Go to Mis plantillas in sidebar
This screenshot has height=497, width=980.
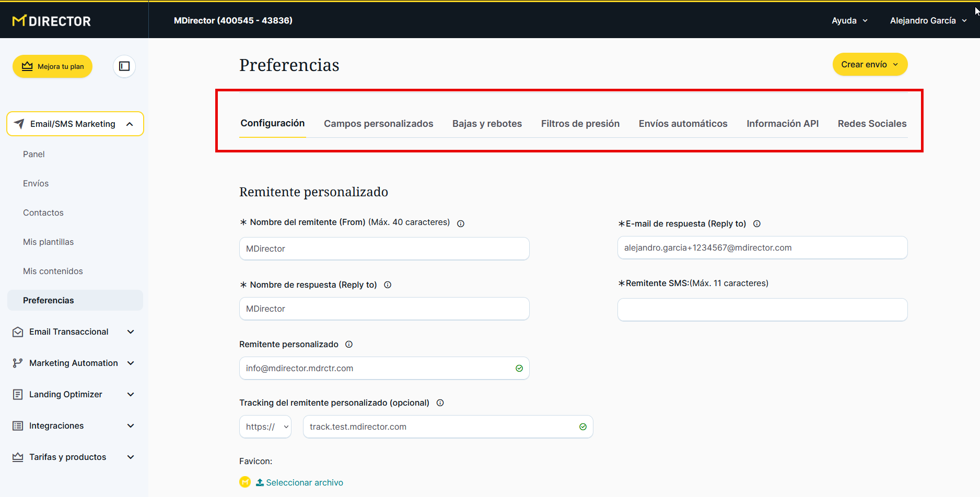pos(49,242)
